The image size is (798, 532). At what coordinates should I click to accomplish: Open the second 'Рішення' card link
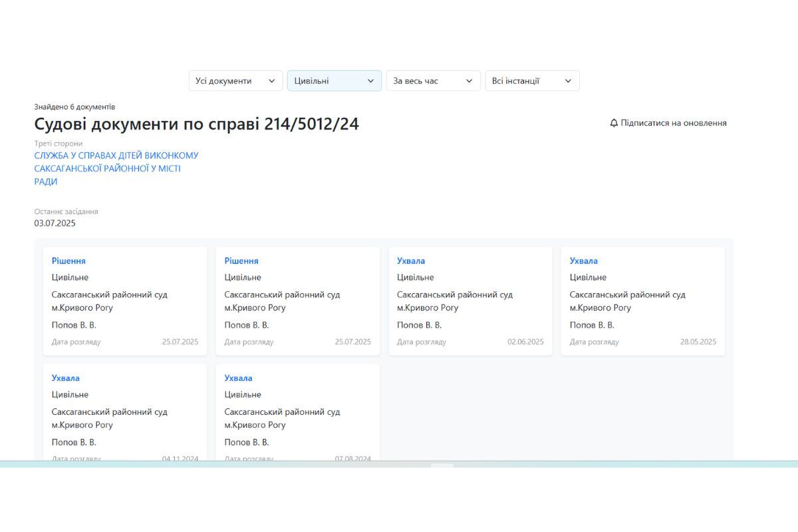(241, 261)
